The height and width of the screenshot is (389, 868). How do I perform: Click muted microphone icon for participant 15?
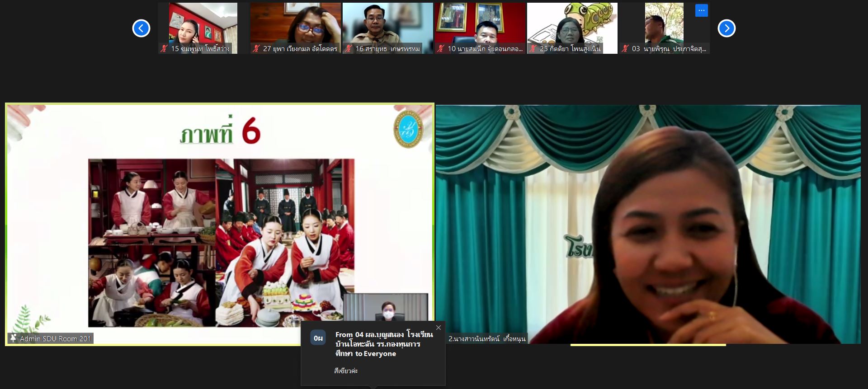(165, 48)
